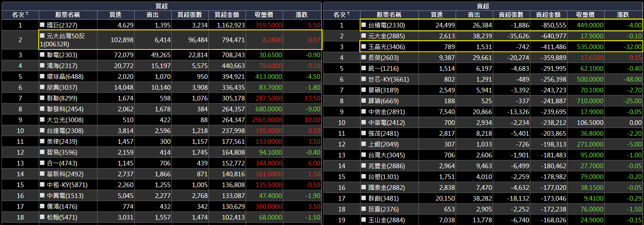Viewport: 644px width, 225px height.
Task: Click 漲跌 header in 買超 table
Action: pos(302,15)
